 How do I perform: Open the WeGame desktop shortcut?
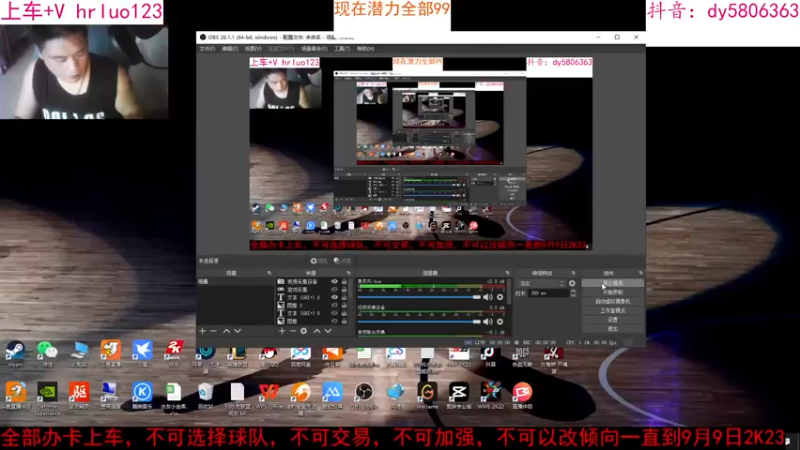pos(427,394)
